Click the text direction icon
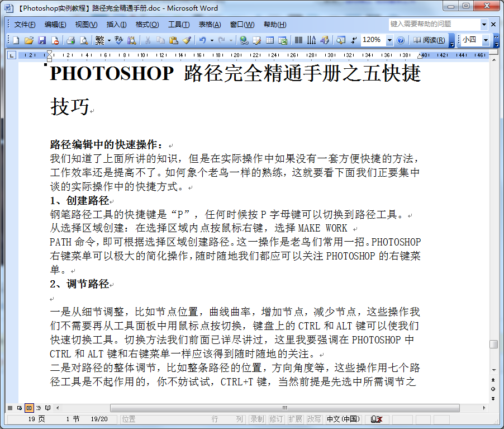This screenshot has height=429, width=504. 311,40
